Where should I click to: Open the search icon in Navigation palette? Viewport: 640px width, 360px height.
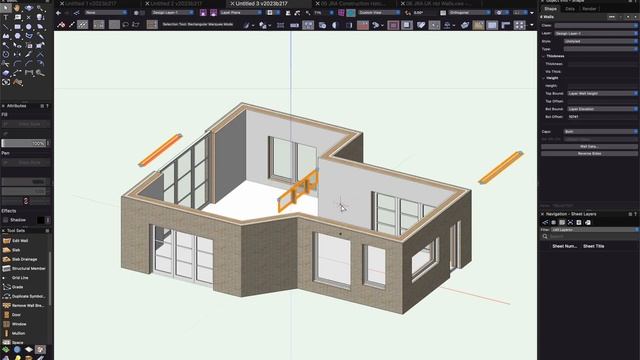pos(545,236)
